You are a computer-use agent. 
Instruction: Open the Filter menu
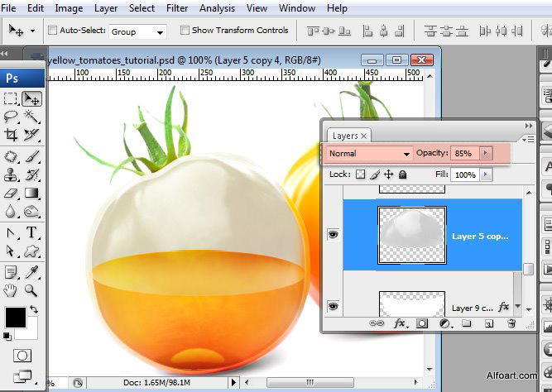176,8
